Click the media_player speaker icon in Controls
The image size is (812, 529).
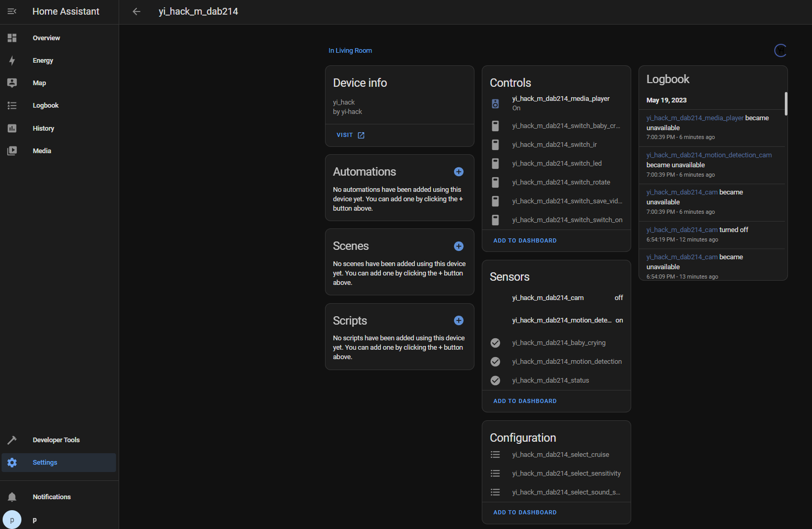495,103
